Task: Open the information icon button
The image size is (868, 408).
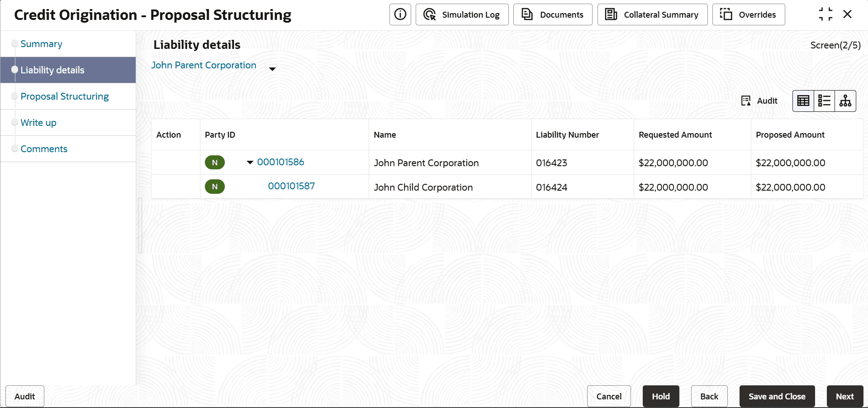Action: pyautogui.click(x=400, y=14)
